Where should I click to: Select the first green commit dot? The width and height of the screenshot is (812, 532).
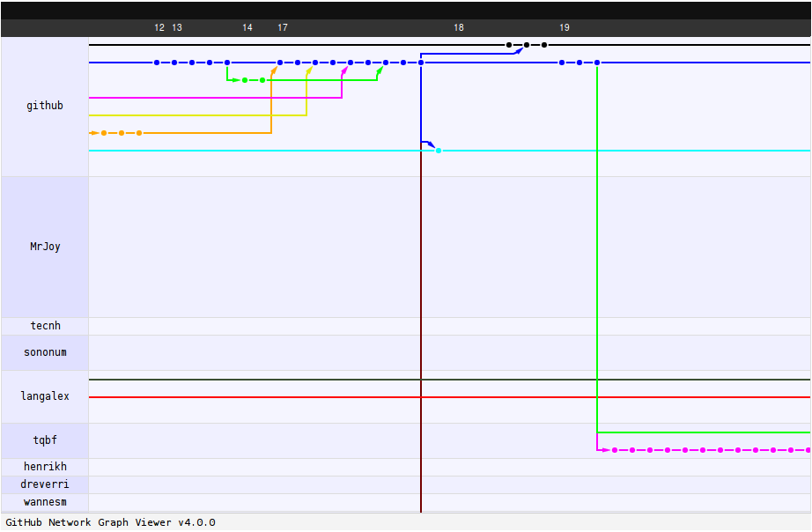point(245,80)
